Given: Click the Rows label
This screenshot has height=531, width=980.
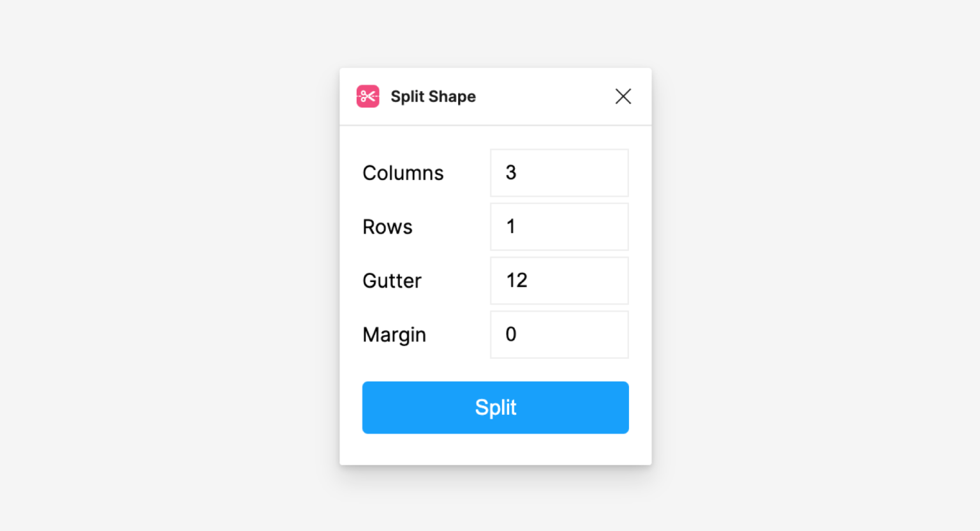Looking at the screenshot, I should tap(387, 227).
